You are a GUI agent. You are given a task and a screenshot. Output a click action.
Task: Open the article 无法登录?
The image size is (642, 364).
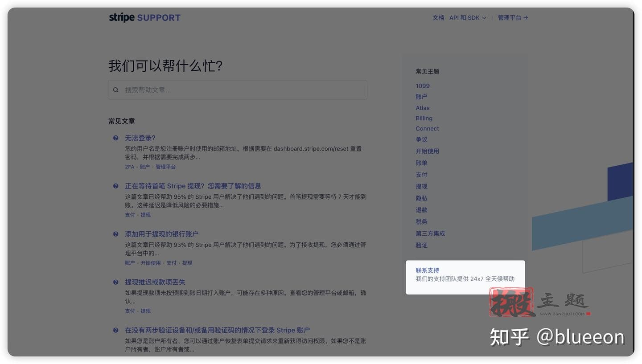pos(140,138)
